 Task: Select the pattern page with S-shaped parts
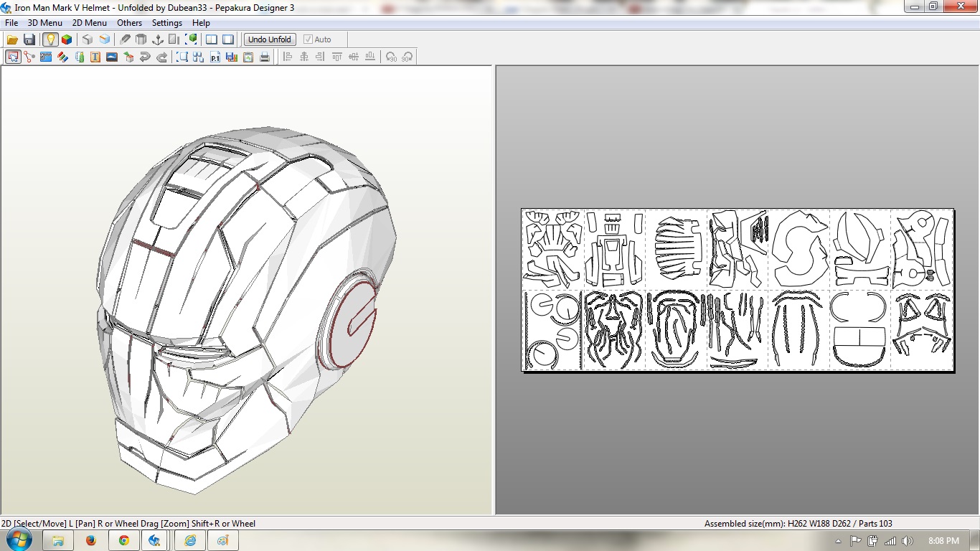799,249
